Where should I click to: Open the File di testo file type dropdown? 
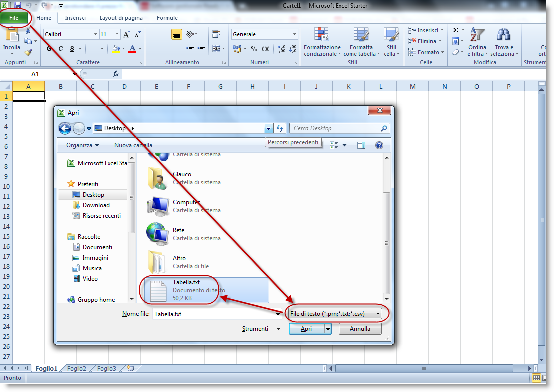335,314
